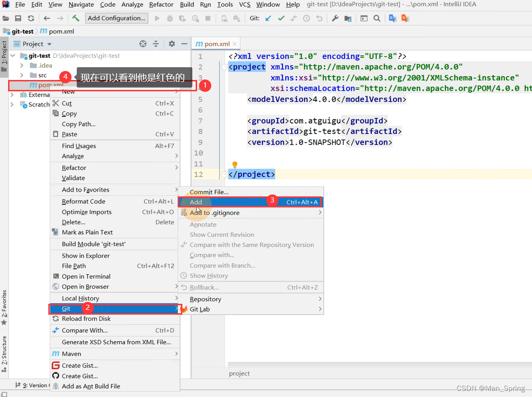
Task: Click Git Rollback undo icon
Action: click(x=319, y=18)
